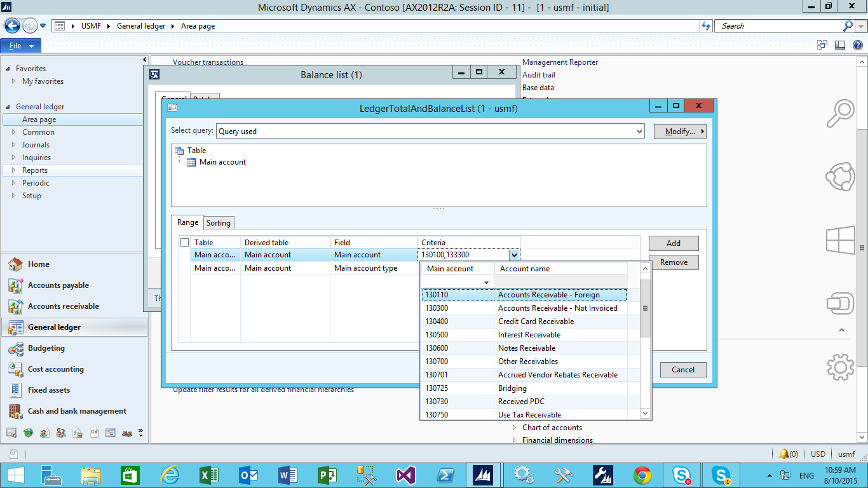Image resolution: width=868 pixels, height=488 pixels.
Task: Open the Windows list icon in the toolbar
Action: coord(822,45)
